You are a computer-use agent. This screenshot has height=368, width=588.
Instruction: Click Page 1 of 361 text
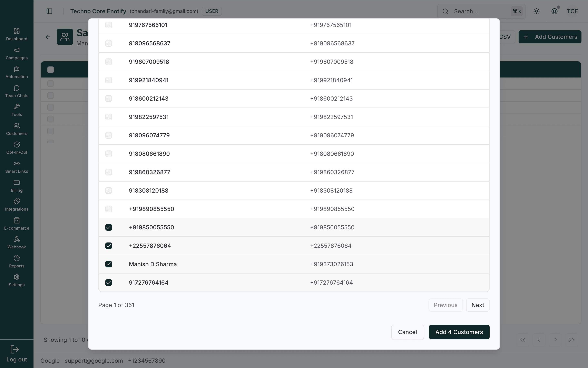coord(116,305)
